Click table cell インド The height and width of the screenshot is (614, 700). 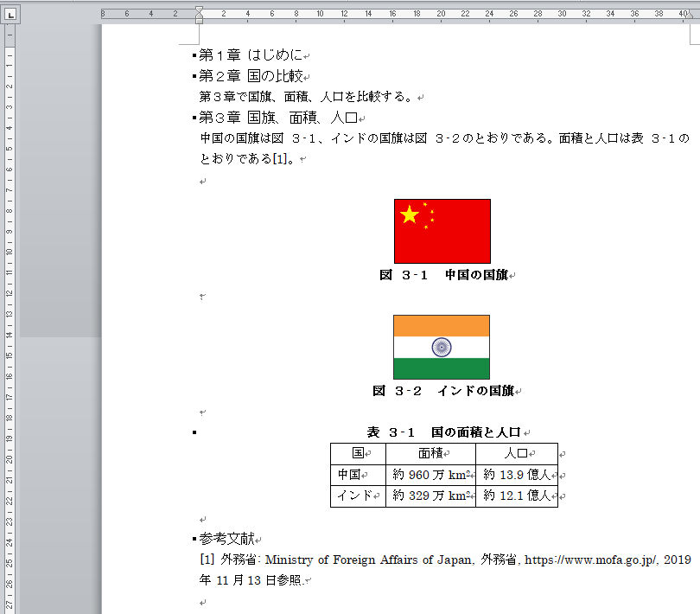358,496
